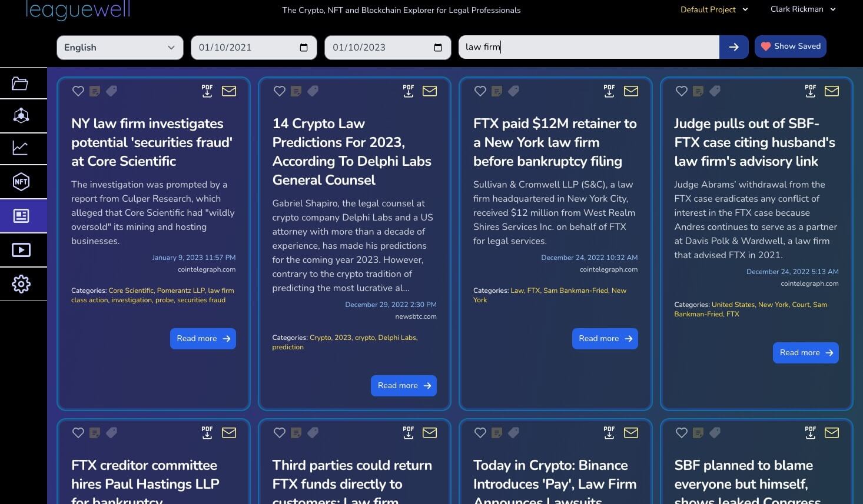
Task: Select the news articles sidebar icon
Action: click(x=21, y=216)
